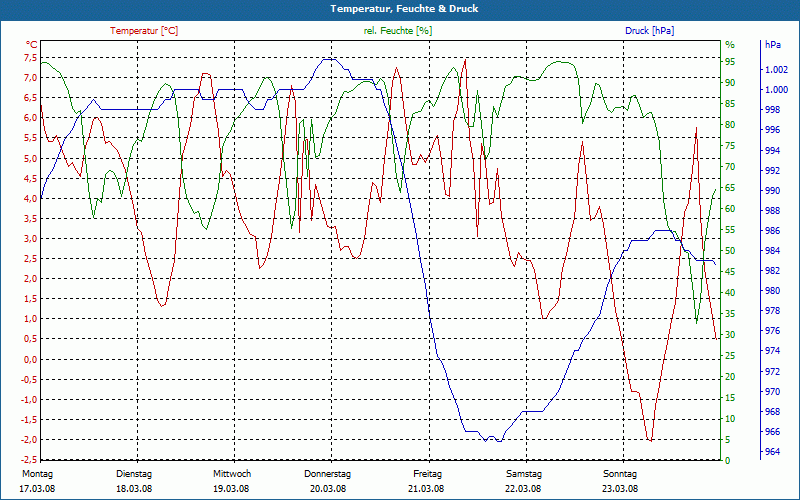The image size is (800, 500).
Task: Click the 'Montag' day label
Action: [38, 474]
